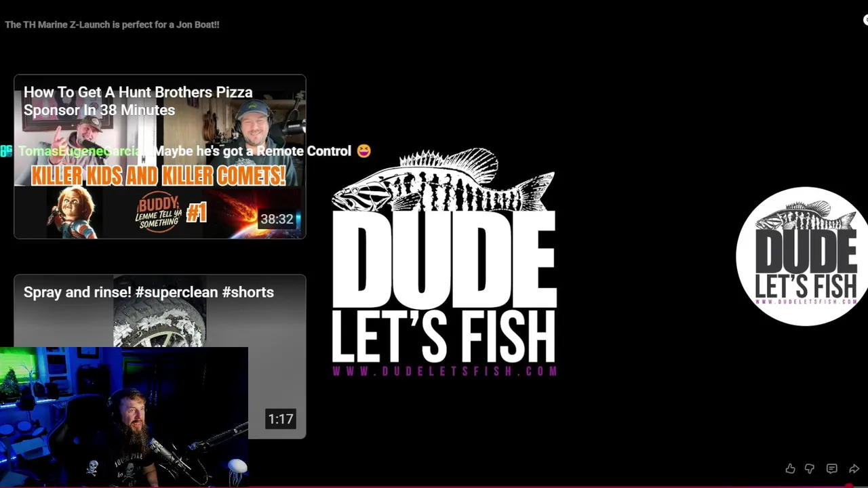Click the share arrow icon
Viewport: 868px width, 488px height.
854,468
